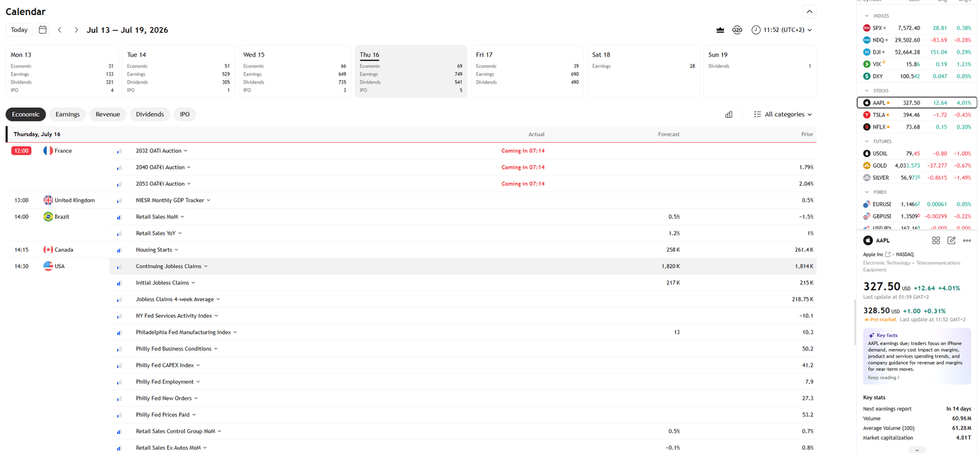Select the Sun 19 day card
The width and height of the screenshot is (980, 453).
point(759,71)
